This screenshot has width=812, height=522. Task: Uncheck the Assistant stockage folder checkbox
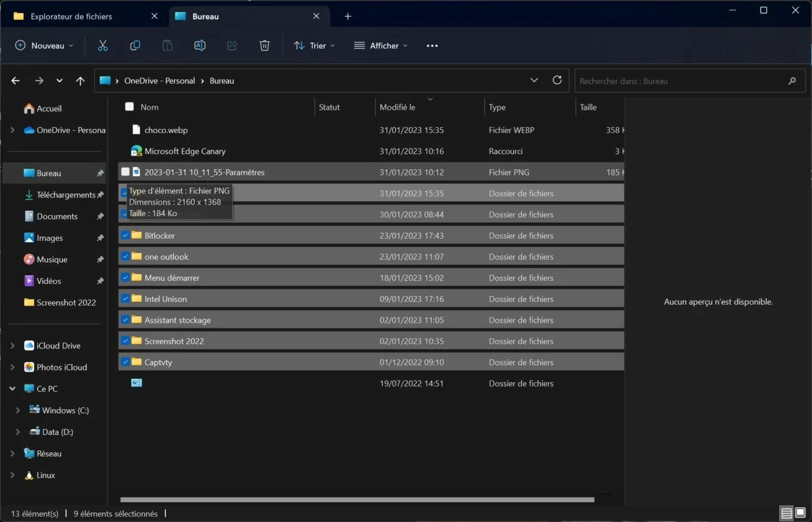(x=125, y=320)
